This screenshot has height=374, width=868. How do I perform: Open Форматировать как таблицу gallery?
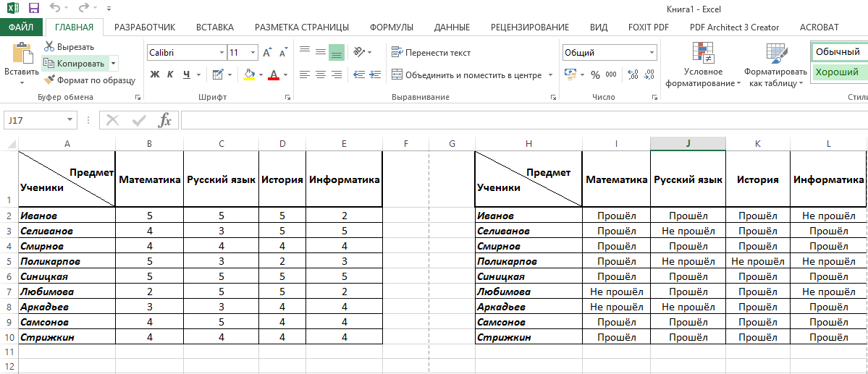[x=775, y=64]
